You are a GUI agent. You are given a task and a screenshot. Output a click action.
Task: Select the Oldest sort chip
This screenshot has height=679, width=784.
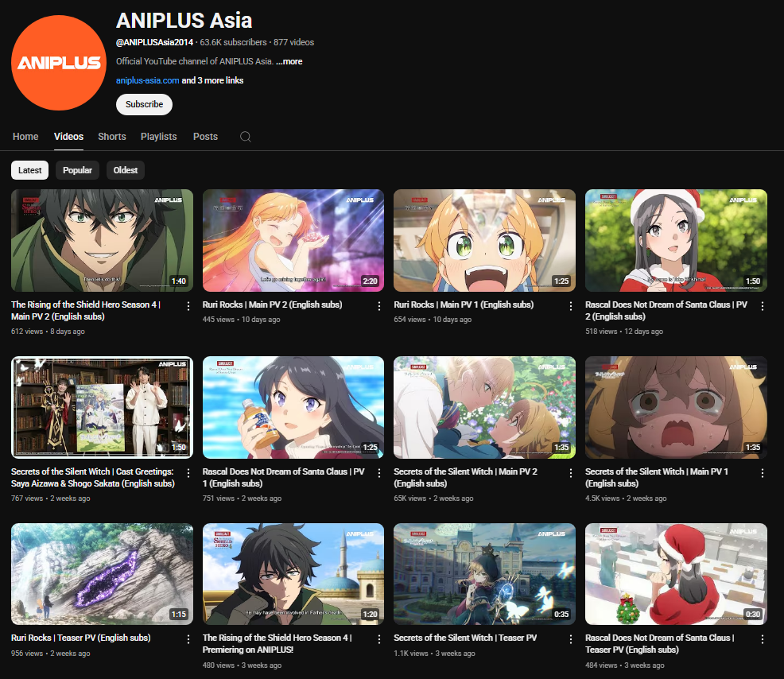tap(126, 170)
